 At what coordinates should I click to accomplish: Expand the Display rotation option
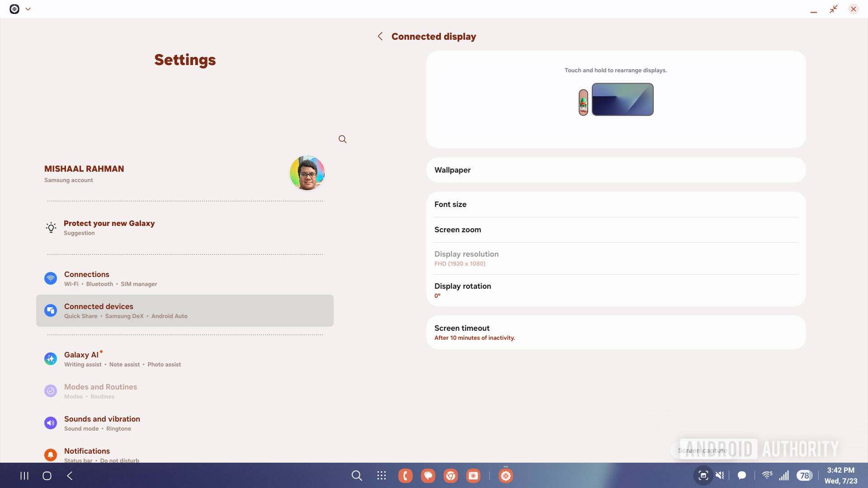pos(616,290)
